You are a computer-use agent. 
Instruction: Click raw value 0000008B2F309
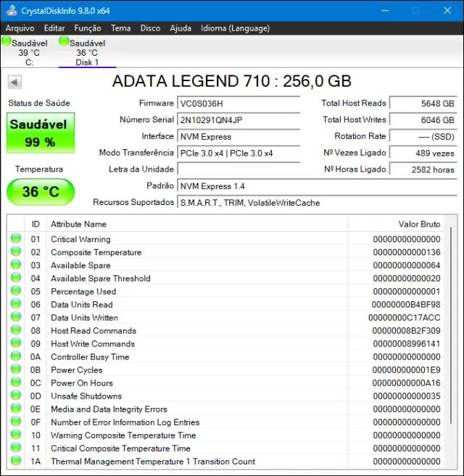(x=406, y=330)
